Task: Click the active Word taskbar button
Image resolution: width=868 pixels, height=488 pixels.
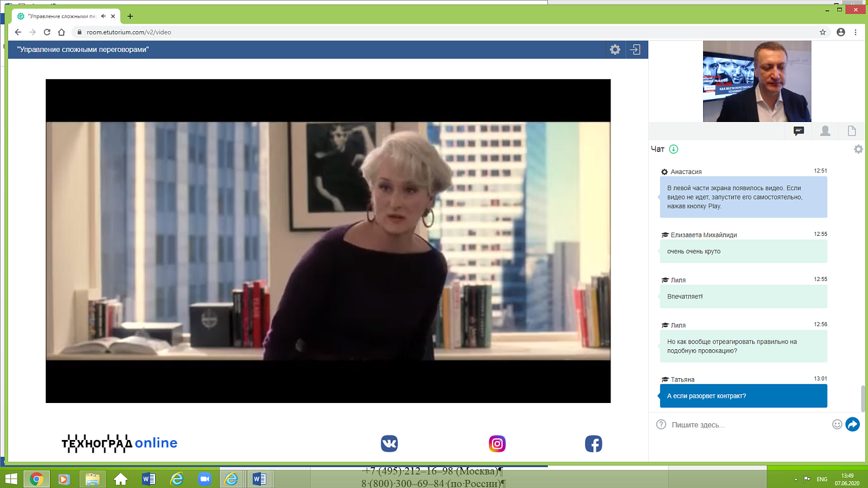Action: tap(260, 479)
